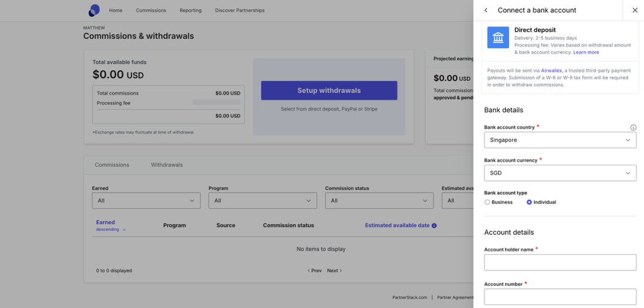Click the Account number input field
The width and height of the screenshot is (644, 308).
click(x=560, y=297)
